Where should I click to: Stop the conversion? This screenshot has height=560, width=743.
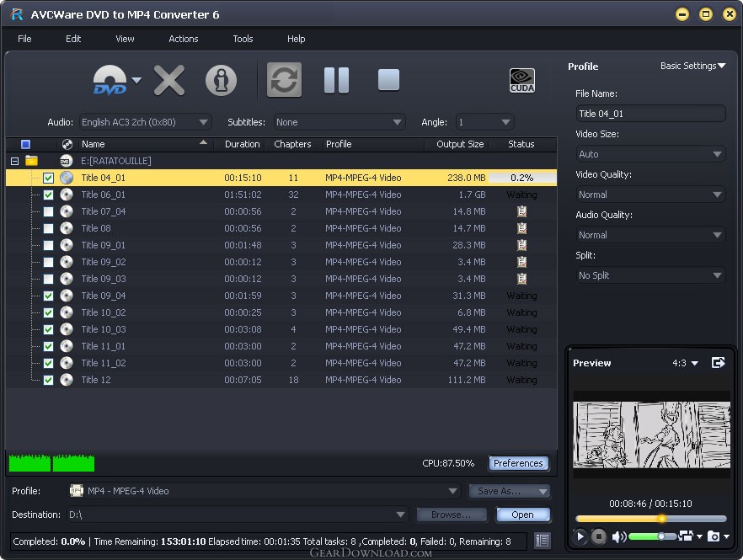pos(388,80)
